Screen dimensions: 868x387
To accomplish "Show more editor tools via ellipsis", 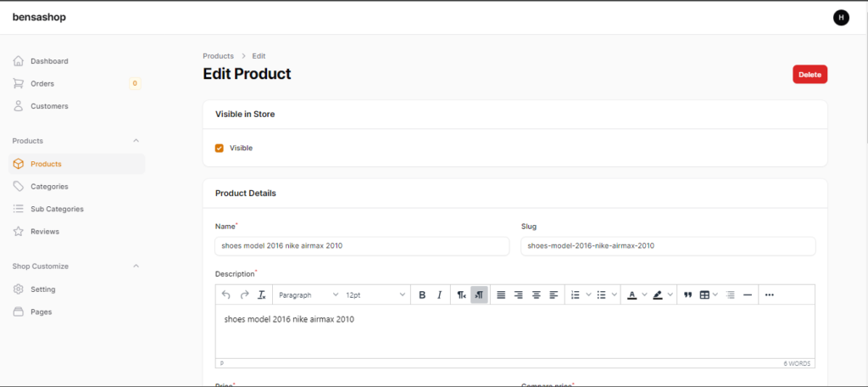I will (x=769, y=295).
